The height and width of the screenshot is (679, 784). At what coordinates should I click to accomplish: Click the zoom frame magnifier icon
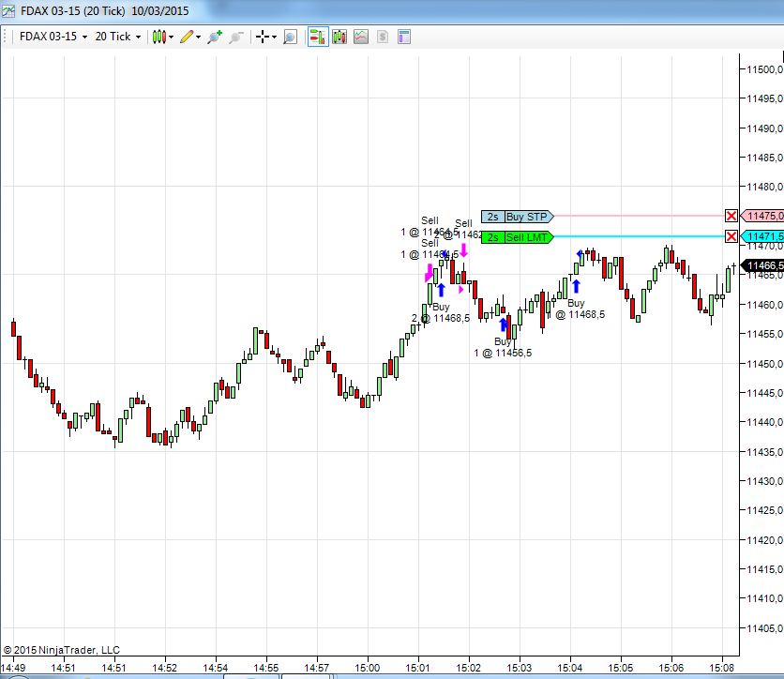click(290, 37)
